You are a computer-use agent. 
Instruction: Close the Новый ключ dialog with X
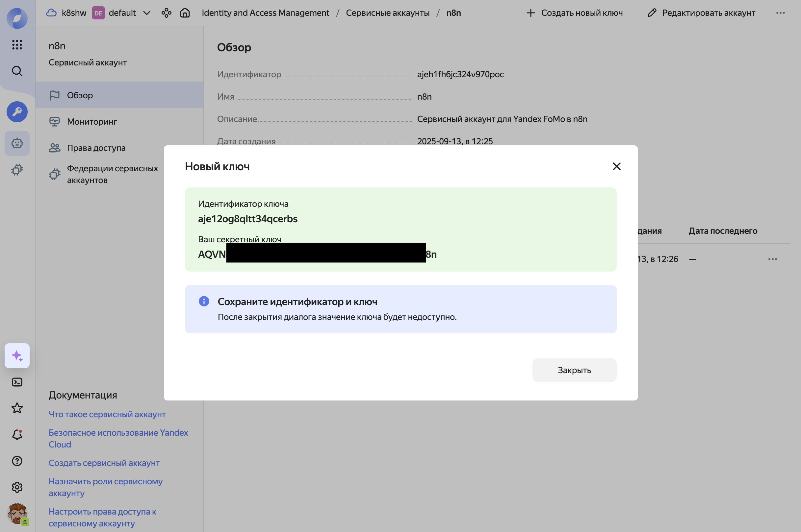[x=616, y=166]
